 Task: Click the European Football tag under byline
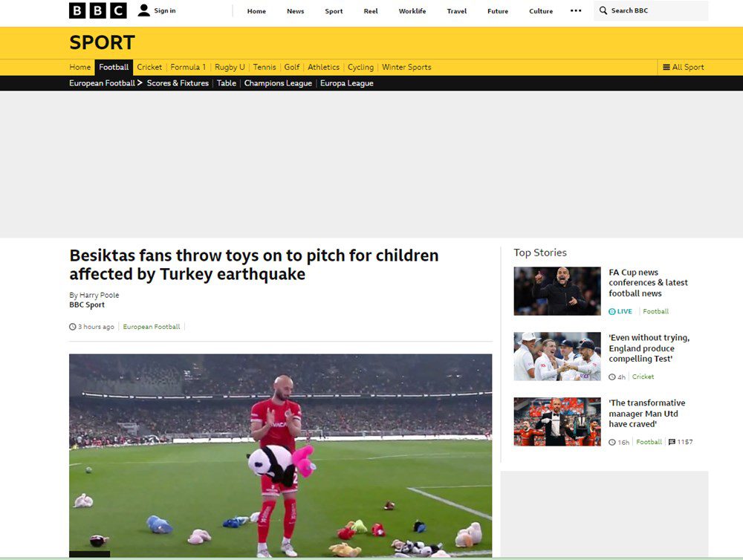[151, 327]
